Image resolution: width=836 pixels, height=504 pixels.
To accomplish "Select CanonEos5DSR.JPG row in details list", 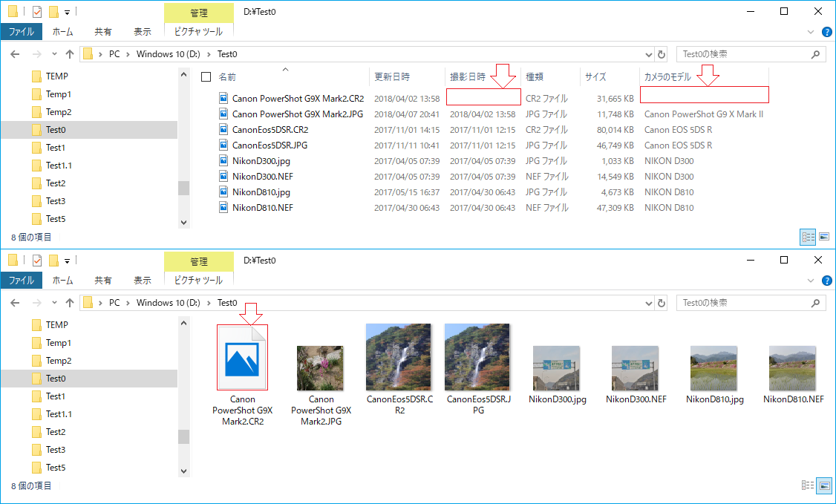I will (491, 145).
